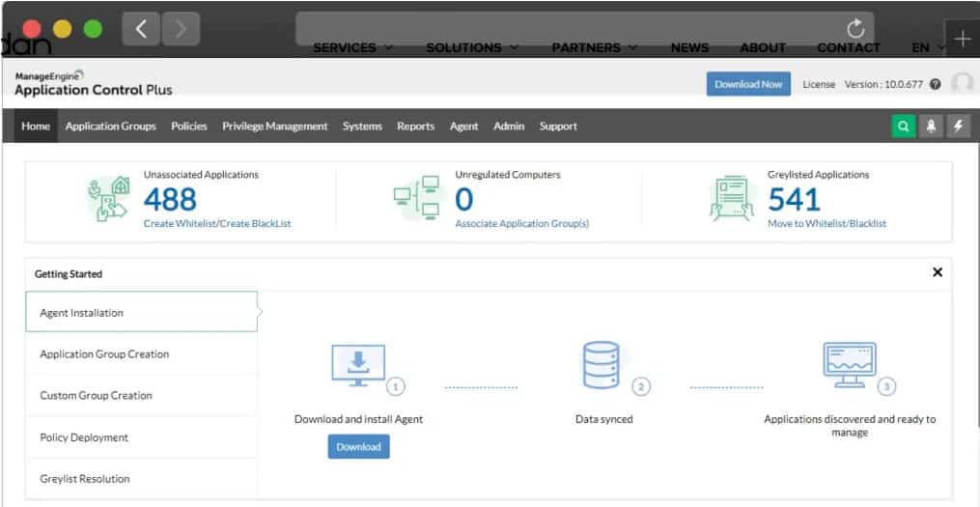Expand the SOLUTIONS dropdown menu
This screenshot has width=980, height=507.
pos(472,47)
